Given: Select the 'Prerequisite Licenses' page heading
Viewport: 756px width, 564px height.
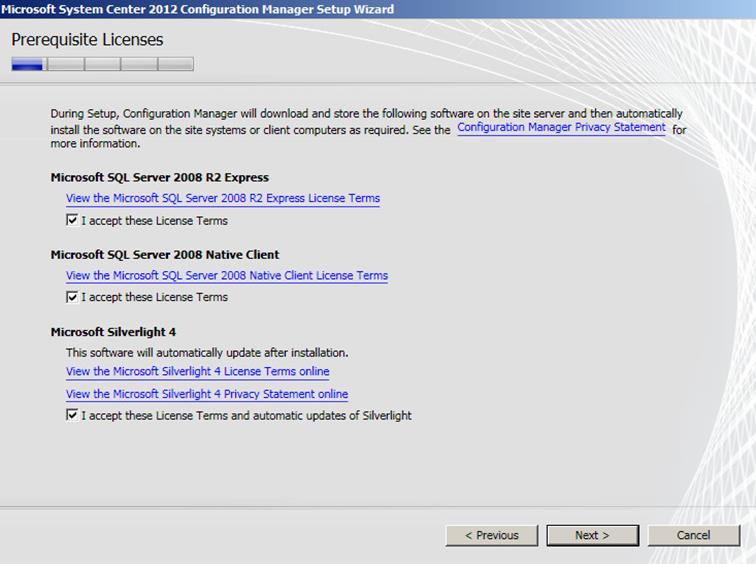Looking at the screenshot, I should click(87, 40).
